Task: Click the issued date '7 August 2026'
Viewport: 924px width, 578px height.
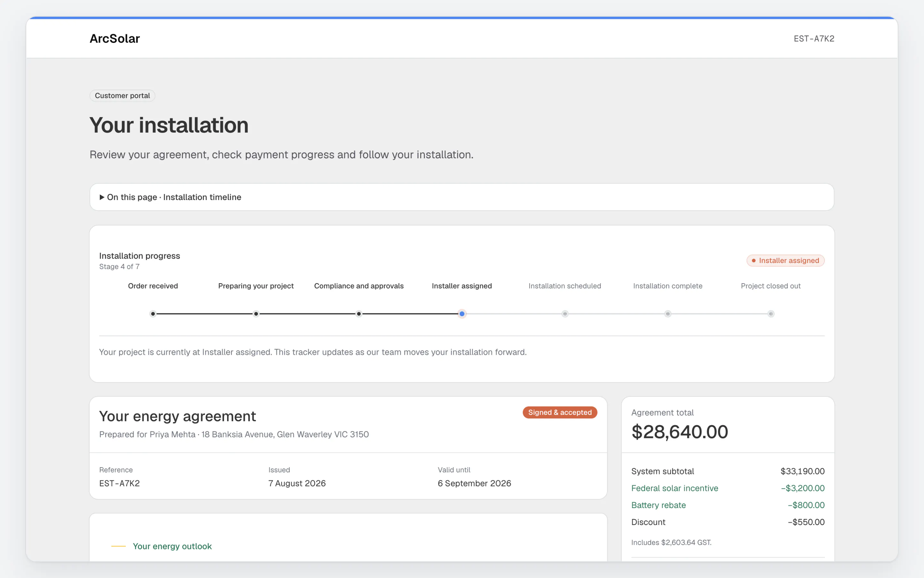Action: click(x=297, y=483)
